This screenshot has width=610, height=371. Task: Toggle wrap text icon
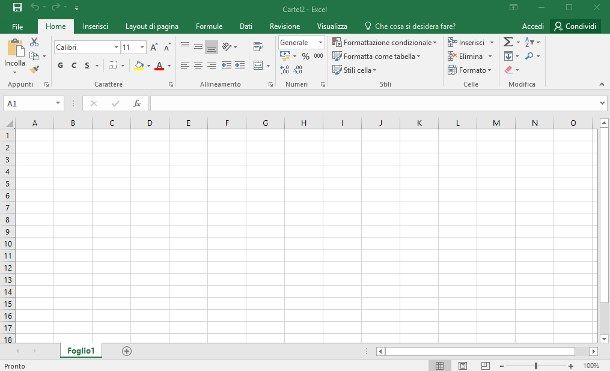(258, 47)
